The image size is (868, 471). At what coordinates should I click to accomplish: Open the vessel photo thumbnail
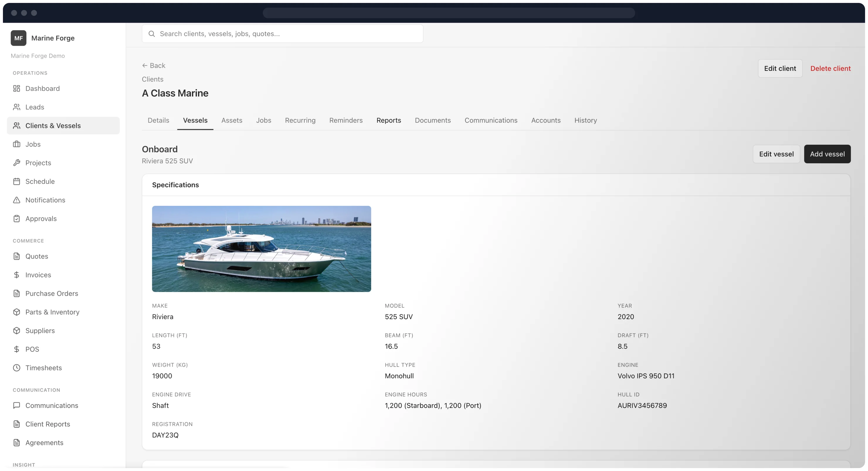(262, 249)
